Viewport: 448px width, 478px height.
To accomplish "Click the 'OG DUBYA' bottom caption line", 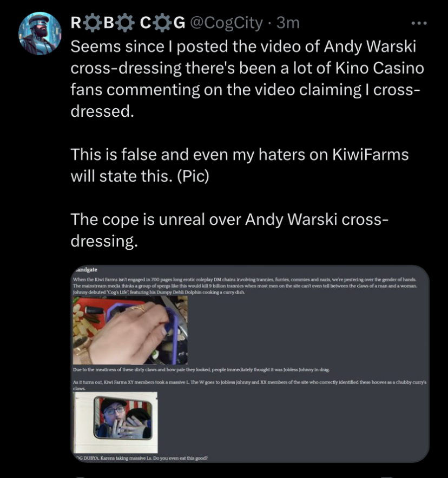I will pos(142,458).
